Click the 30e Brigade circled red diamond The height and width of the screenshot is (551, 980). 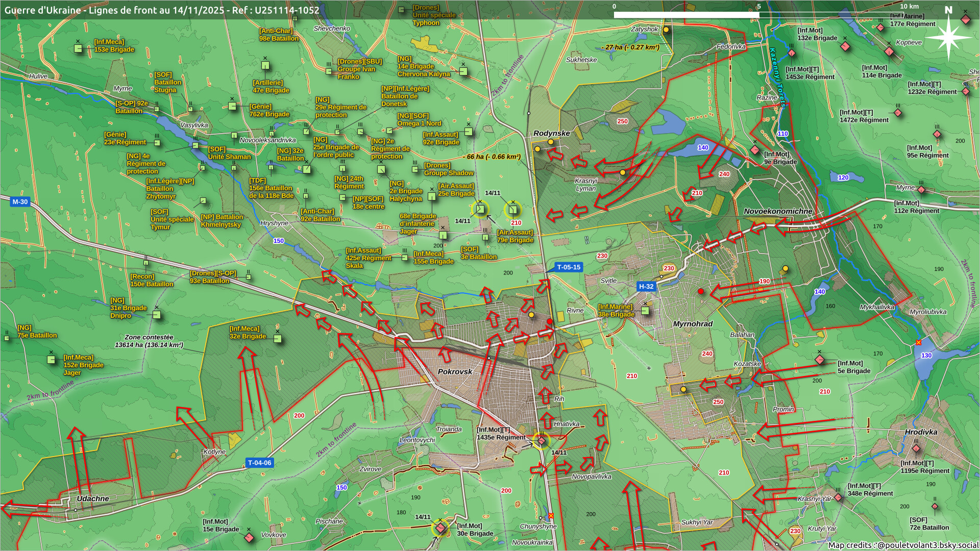tap(440, 529)
